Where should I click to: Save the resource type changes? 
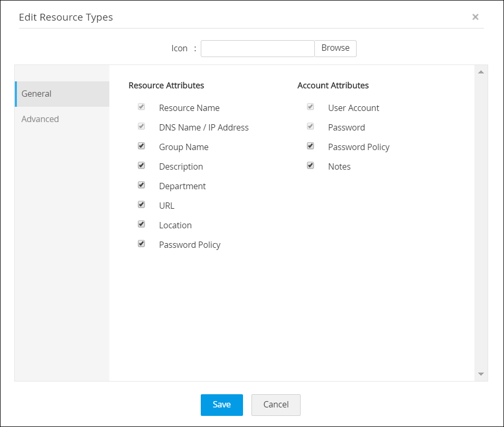point(221,405)
